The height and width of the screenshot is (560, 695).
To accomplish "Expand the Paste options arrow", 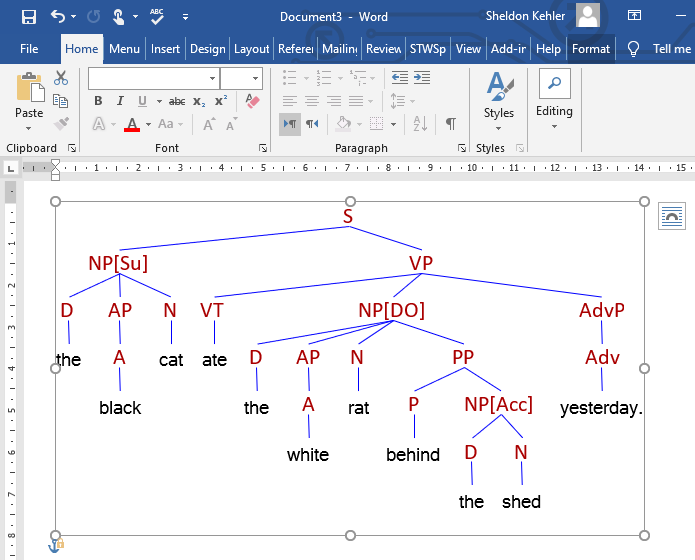I will (29, 128).
